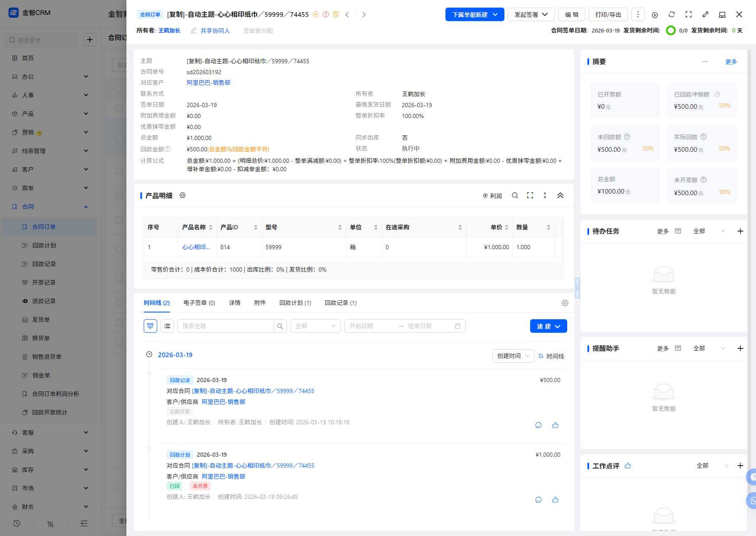Open the initiate signing dropdown
The height and width of the screenshot is (536, 756).
pyautogui.click(x=531, y=15)
